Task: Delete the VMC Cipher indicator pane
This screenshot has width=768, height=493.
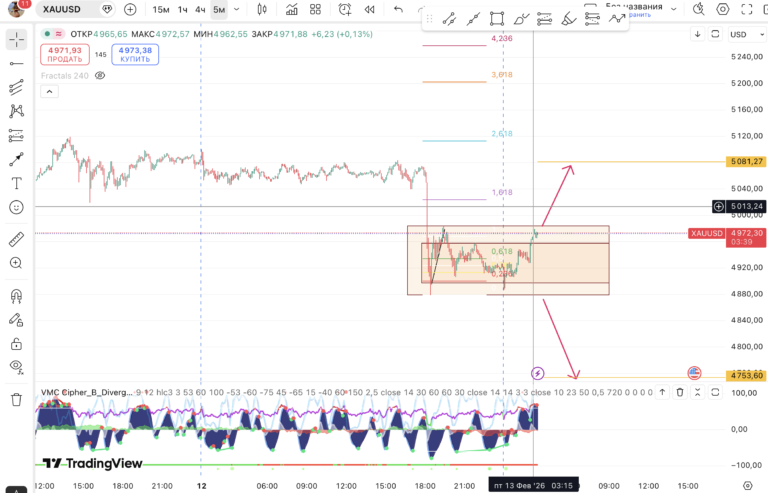Action: click(680, 392)
